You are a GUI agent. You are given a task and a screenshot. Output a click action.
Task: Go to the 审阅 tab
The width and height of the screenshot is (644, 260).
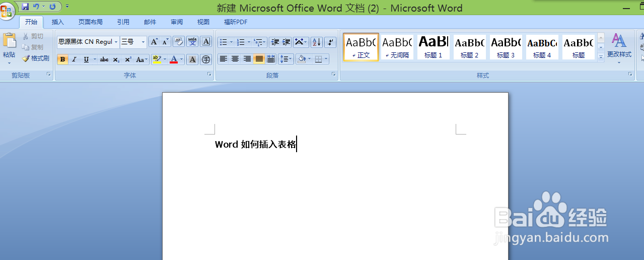[177, 22]
